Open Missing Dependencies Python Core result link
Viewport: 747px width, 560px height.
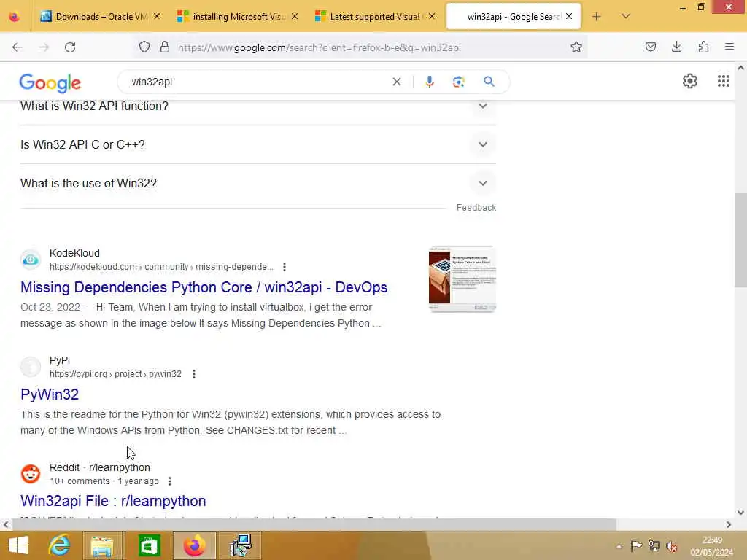[204, 287]
